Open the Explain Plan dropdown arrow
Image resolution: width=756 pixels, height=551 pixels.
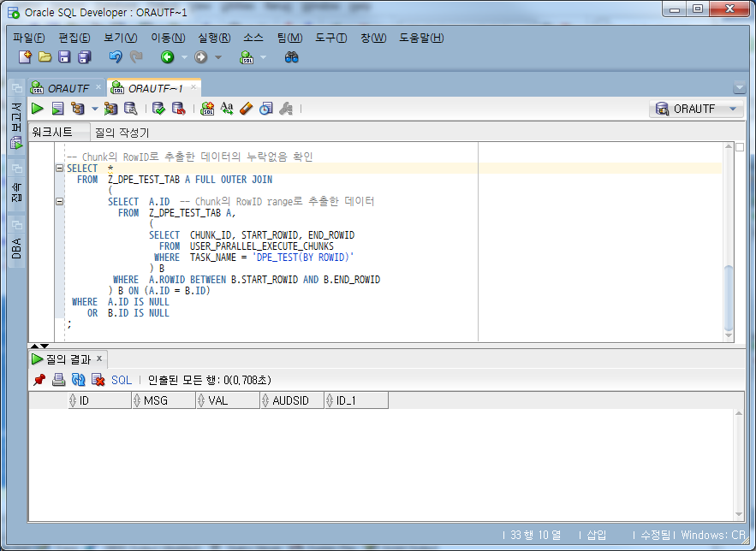click(95, 109)
